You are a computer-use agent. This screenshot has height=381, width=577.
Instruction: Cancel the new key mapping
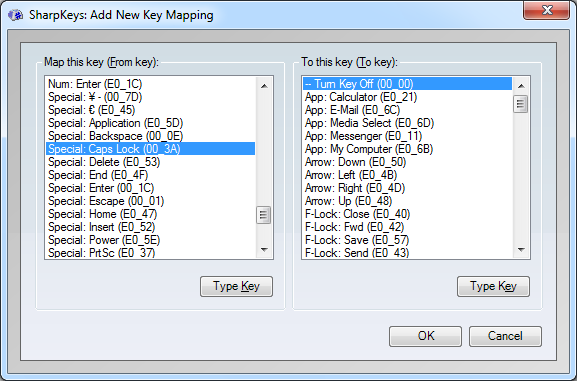[505, 336]
